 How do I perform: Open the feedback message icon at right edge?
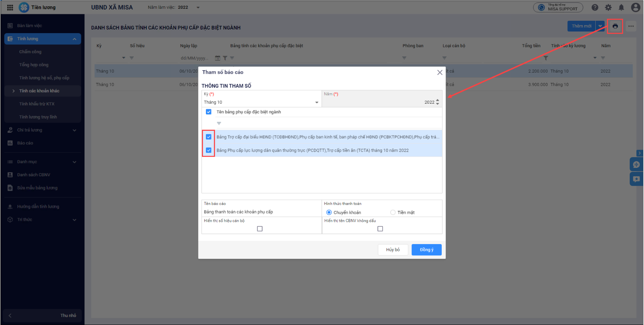point(636,179)
